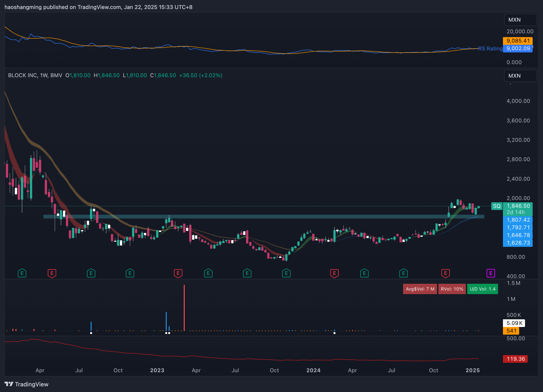Click the green earnings marker after Oct 2023
Viewport: 543px width, 392px height.
(286, 273)
